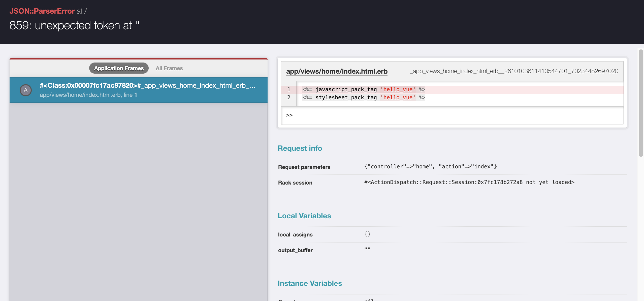644x301 pixels.
Task: Click the Local Variables heading
Action: [x=304, y=216]
